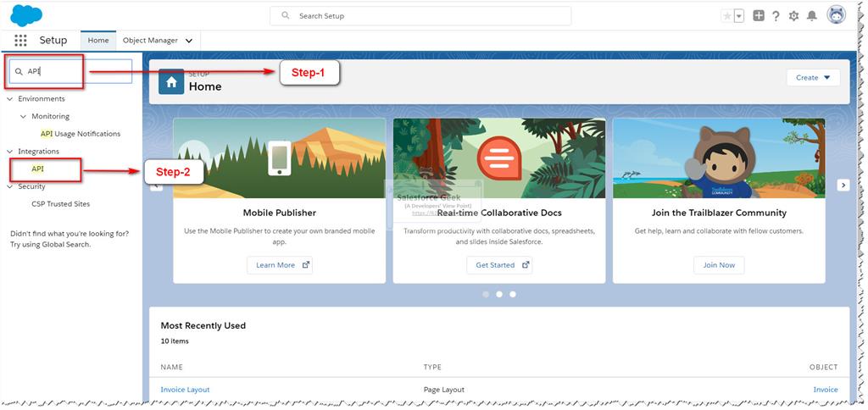Viewport: 868px width, 410px height.
Task: Open the Object Manager tab
Action: tap(150, 41)
